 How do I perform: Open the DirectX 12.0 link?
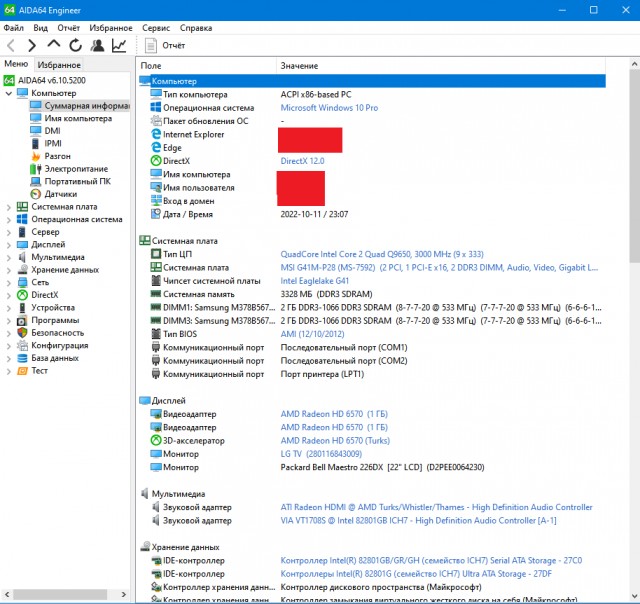click(x=302, y=161)
